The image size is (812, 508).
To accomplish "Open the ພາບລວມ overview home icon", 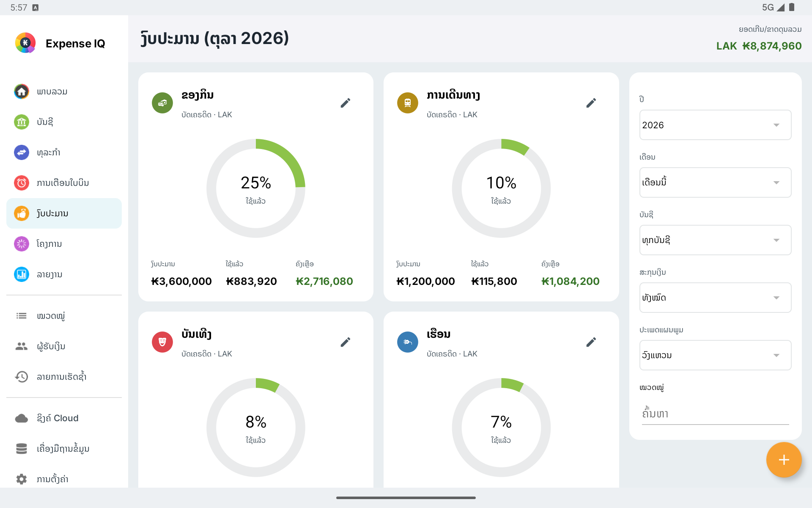I will tap(22, 91).
